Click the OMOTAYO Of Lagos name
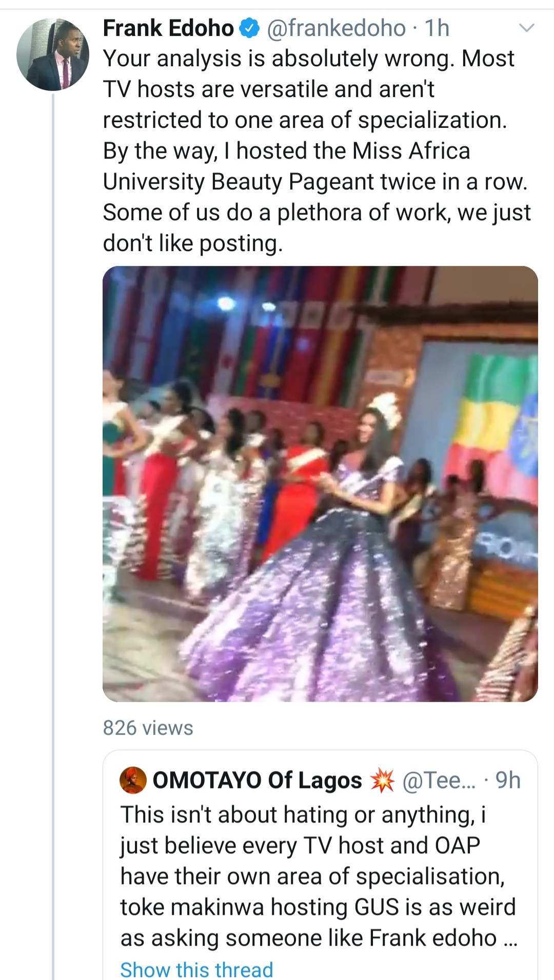The image size is (554, 980). coord(257,780)
